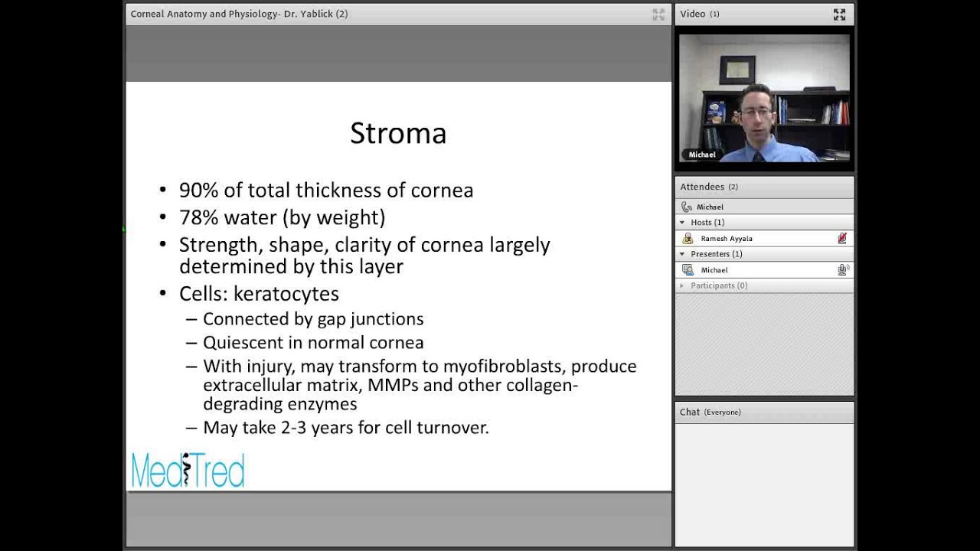Click 'May take 2-3 years for cell turnover.'
Viewport: 980px width, 551px height.
click(346, 428)
